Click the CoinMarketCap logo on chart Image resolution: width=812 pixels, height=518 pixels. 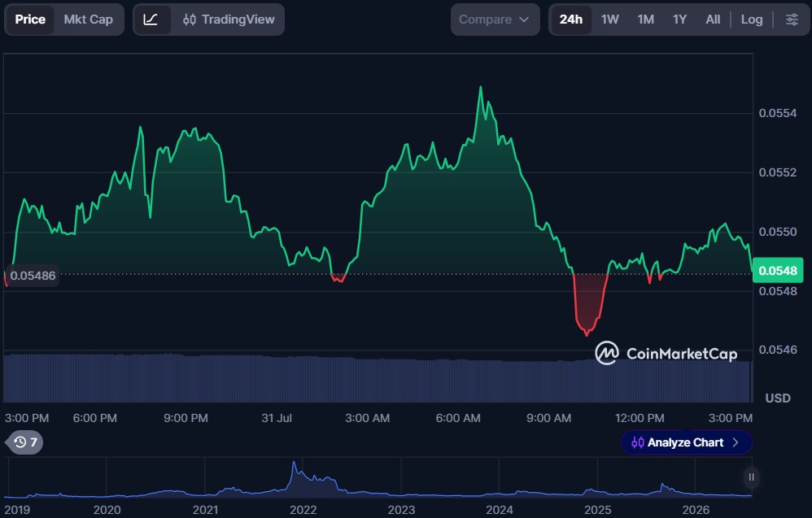666,354
